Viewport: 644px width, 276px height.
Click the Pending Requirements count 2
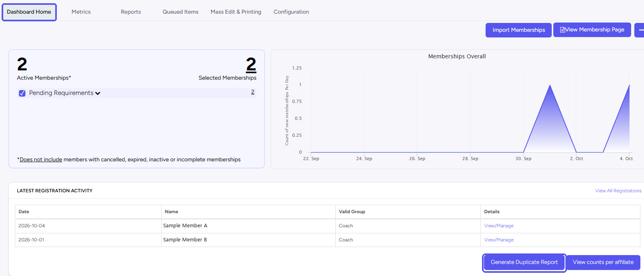(253, 92)
